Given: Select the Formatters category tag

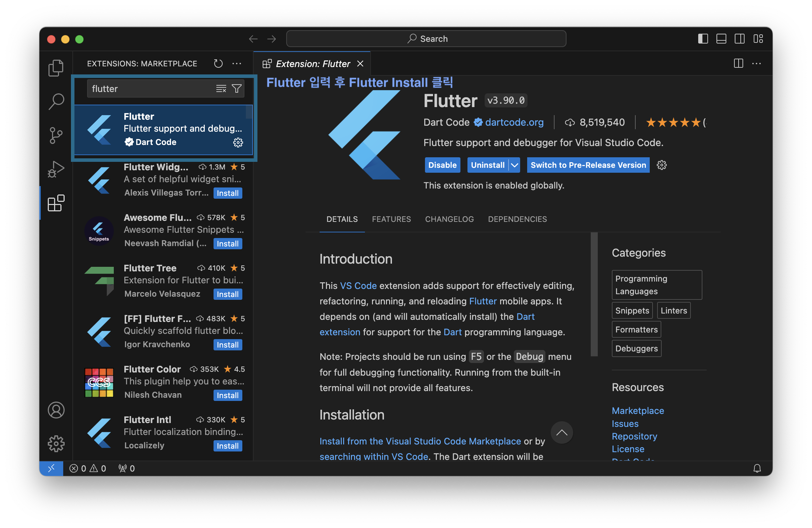Looking at the screenshot, I should [636, 329].
